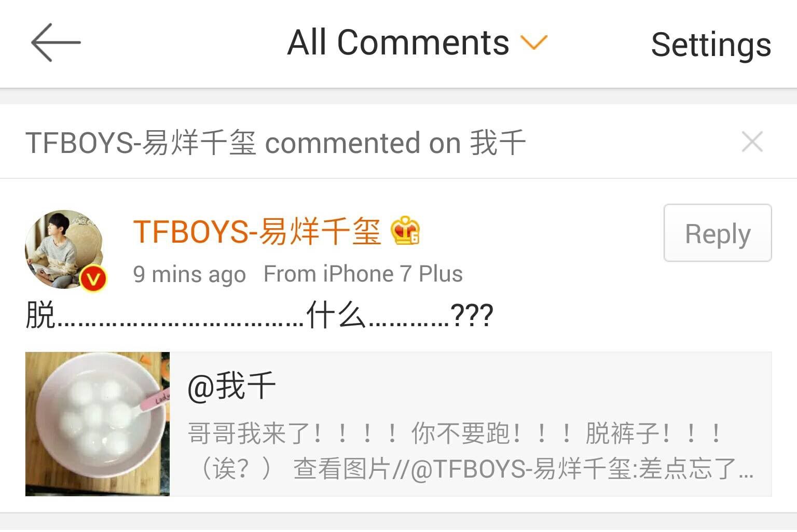Open the @TFBOYS-易烊千玺 mention in quoted text
Image resolution: width=797 pixels, height=532 pixels.
pyautogui.click(x=520, y=469)
